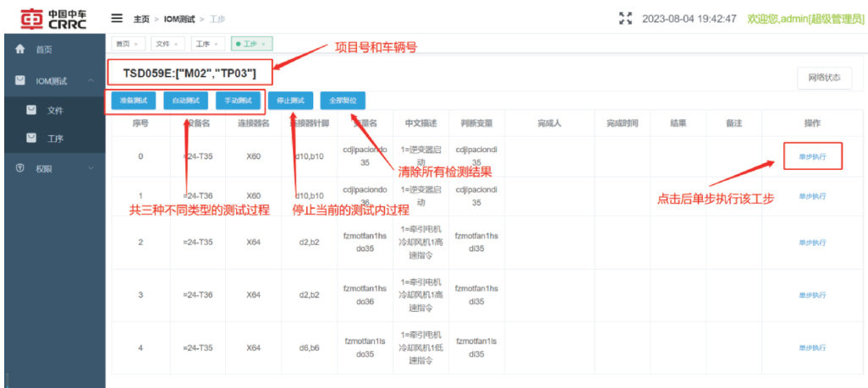Start 自动测试 with the blue button
Viewport: 868px width, 388px height.
[x=184, y=101]
